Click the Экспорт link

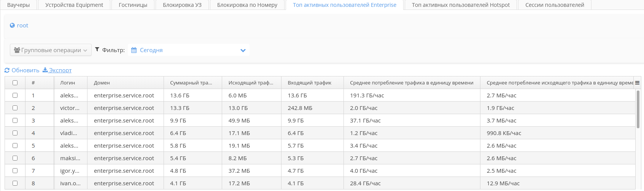60,70
